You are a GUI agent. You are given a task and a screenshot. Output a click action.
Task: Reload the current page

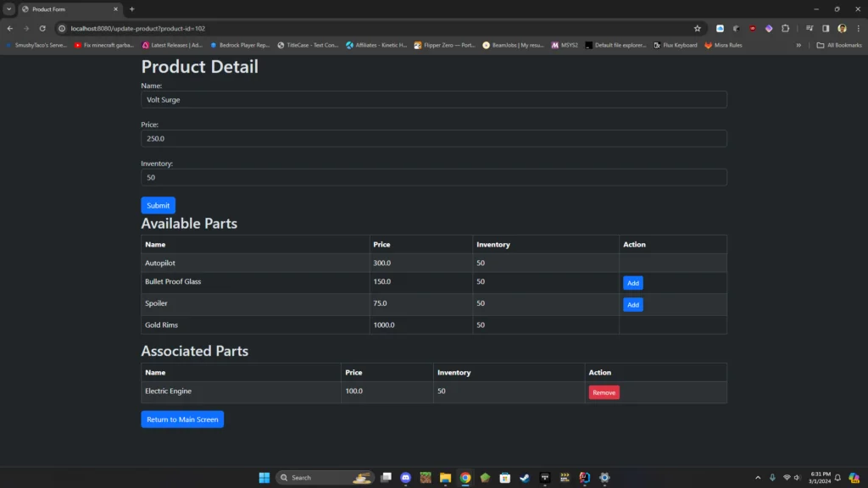click(x=42, y=28)
